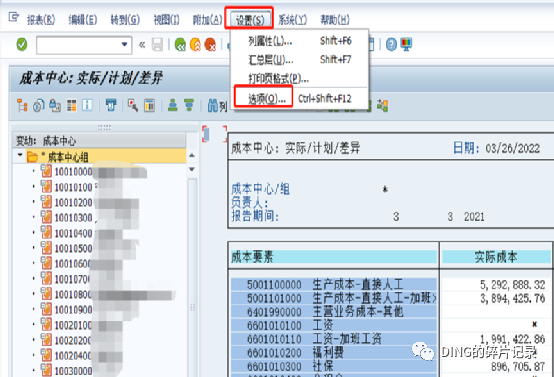Click the blue information 'i' toolbar icon

point(87,105)
